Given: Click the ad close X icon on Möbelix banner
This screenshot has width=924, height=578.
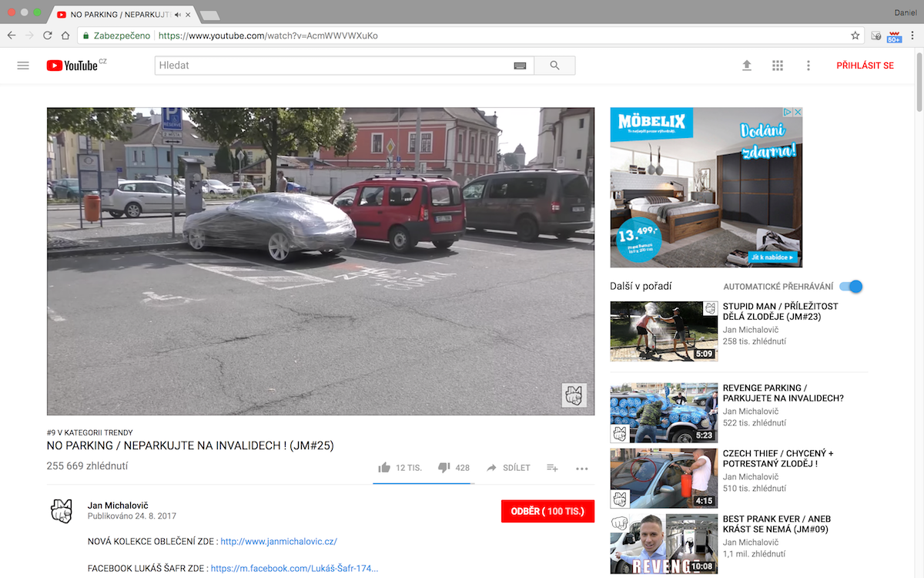Looking at the screenshot, I should pyautogui.click(x=798, y=113).
